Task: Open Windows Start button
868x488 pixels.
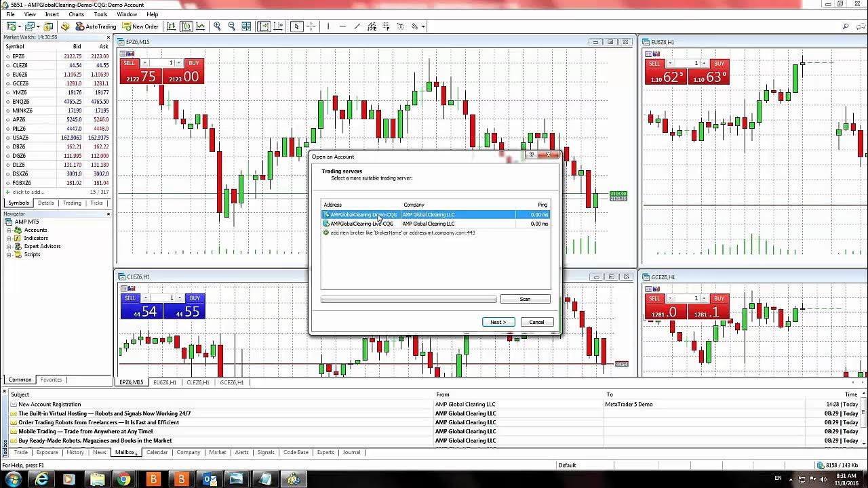Action: (x=13, y=479)
